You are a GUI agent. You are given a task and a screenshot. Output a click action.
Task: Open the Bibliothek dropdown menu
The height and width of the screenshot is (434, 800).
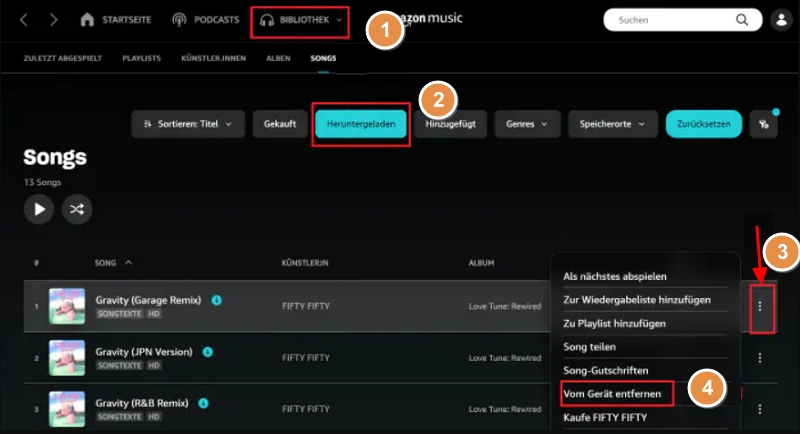click(301, 20)
